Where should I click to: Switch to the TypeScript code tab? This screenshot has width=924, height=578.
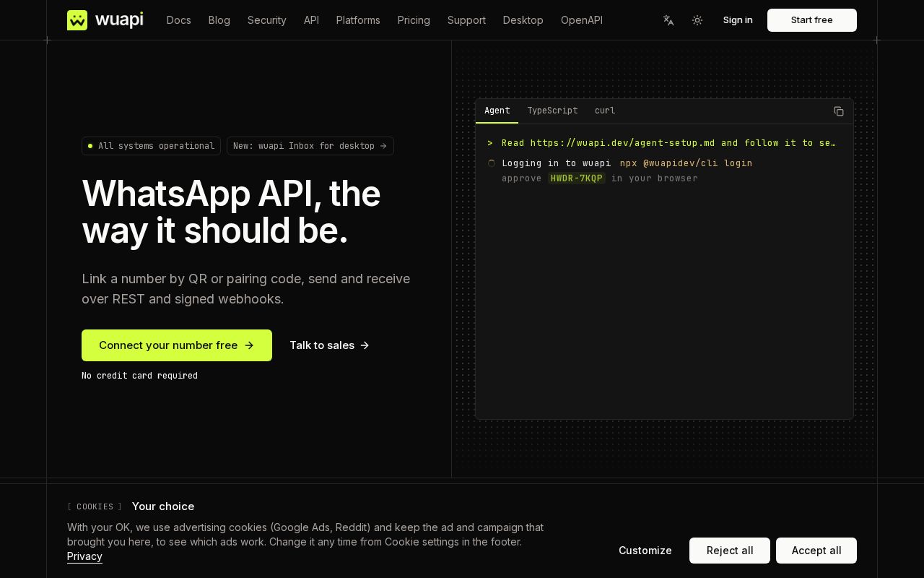click(552, 111)
